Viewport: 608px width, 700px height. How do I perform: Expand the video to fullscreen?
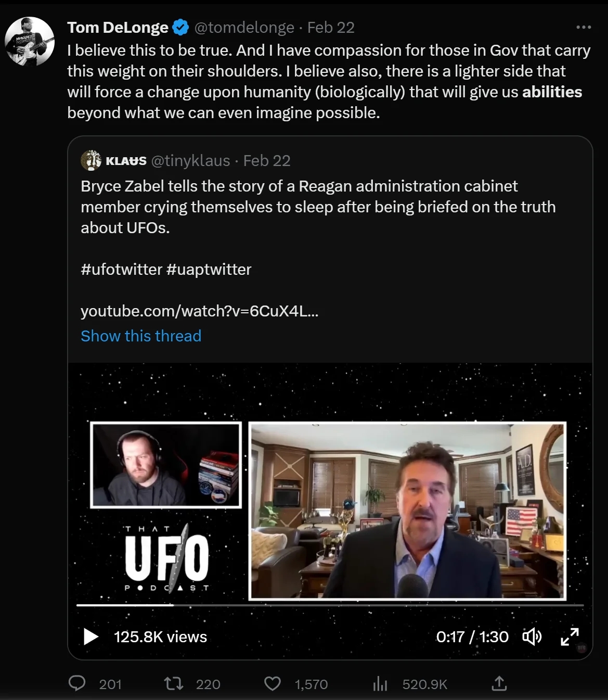click(x=570, y=637)
